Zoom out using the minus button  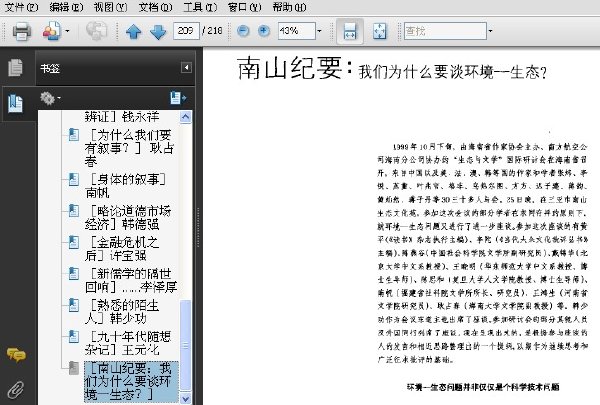pyautogui.click(x=243, y=31)
